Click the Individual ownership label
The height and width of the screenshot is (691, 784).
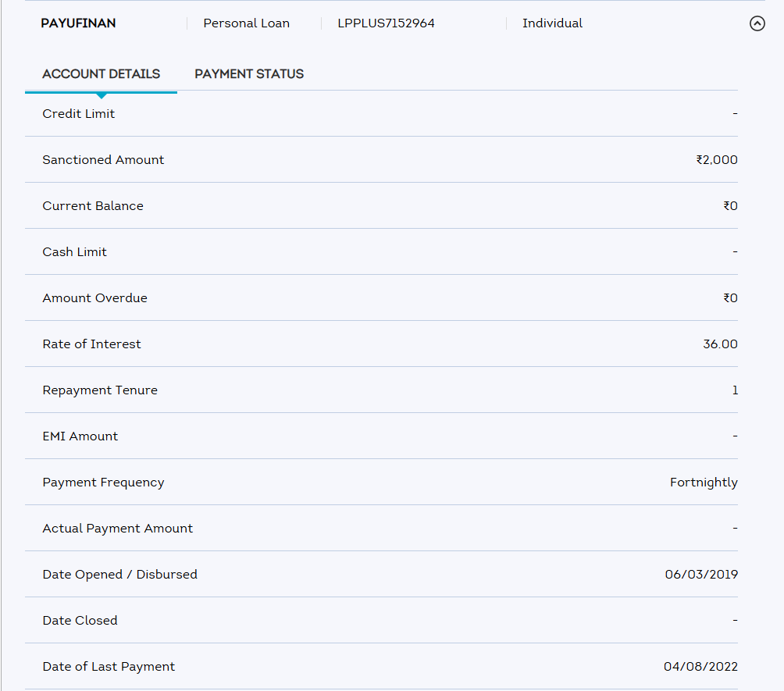point(552,23)
